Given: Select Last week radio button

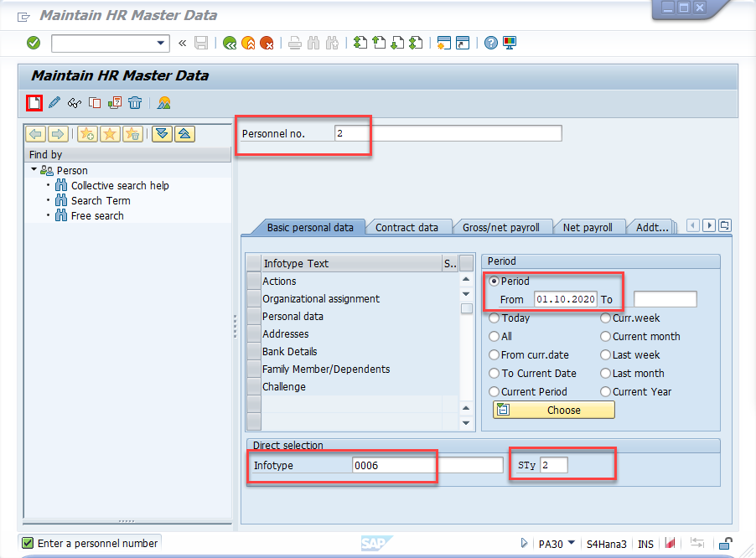Looking at the screenshot, I should tap(606, 355).
